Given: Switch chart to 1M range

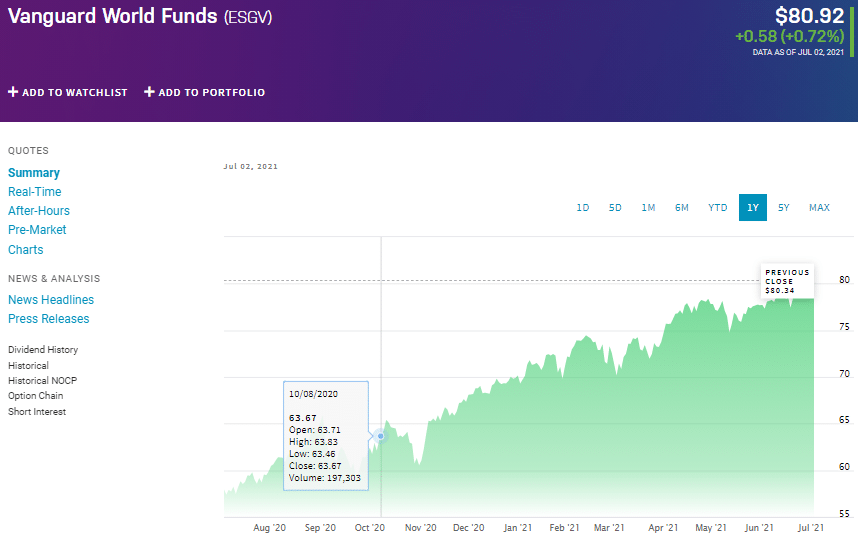Looking at the screenshot, I should (648, 207).
